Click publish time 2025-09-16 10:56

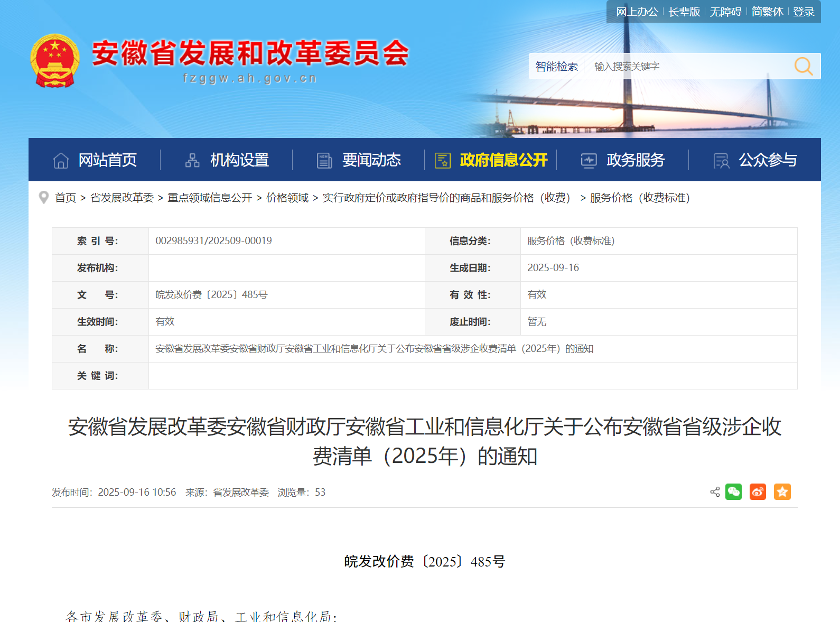point(137,492)
